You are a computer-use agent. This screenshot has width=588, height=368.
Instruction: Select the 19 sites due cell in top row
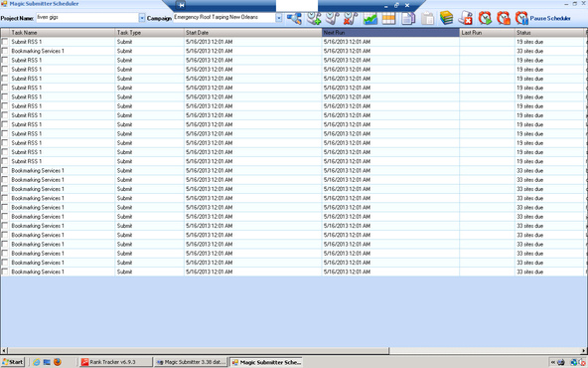click(549, 42)
